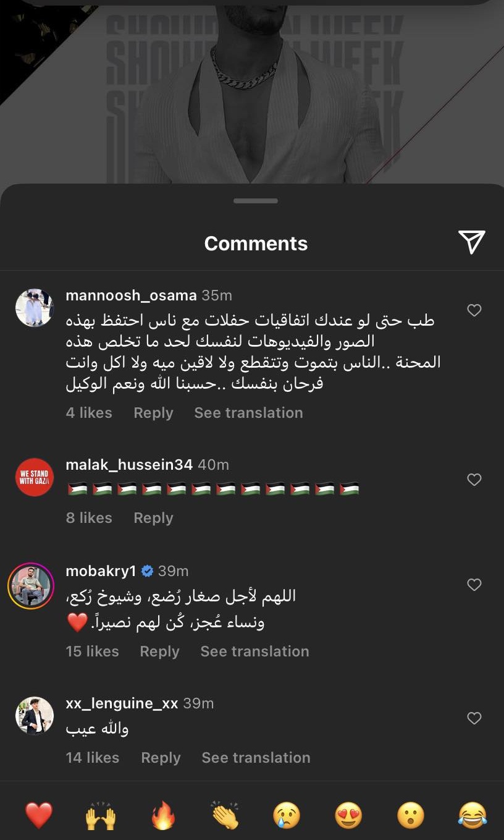
Task: Tap the share paper-plane icon beside Comments
Action: click(x=472, y=242)
